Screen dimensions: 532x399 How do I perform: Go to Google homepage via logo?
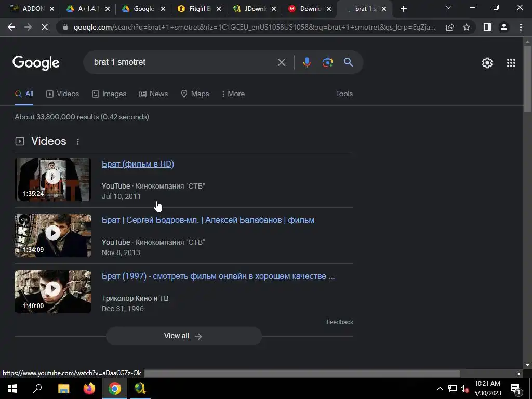[36, 63]
